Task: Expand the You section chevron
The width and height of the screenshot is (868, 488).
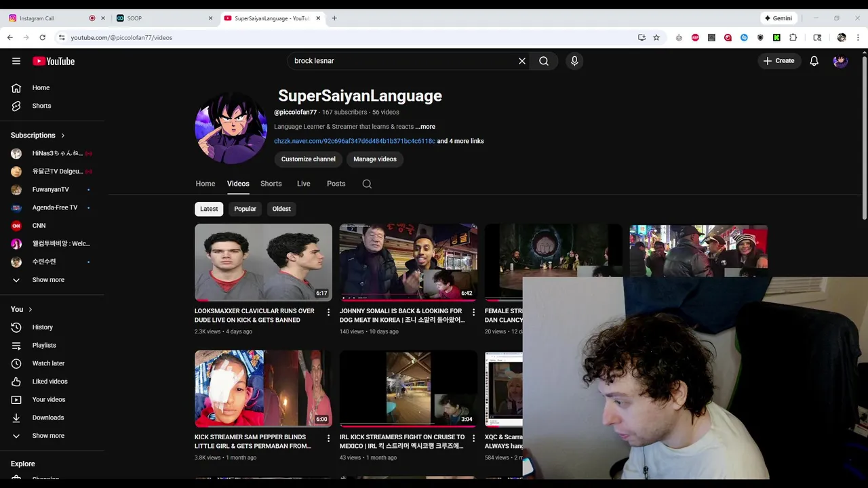Action: [x=30, y=310]
